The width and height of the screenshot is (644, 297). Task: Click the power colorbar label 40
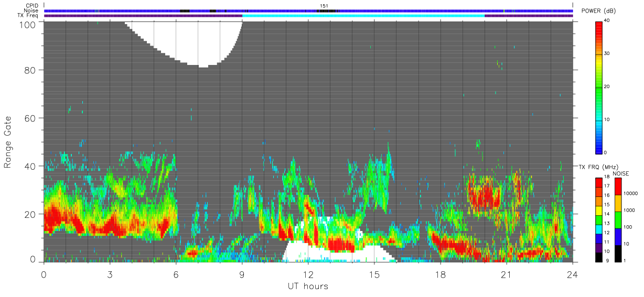click(607, 21)
